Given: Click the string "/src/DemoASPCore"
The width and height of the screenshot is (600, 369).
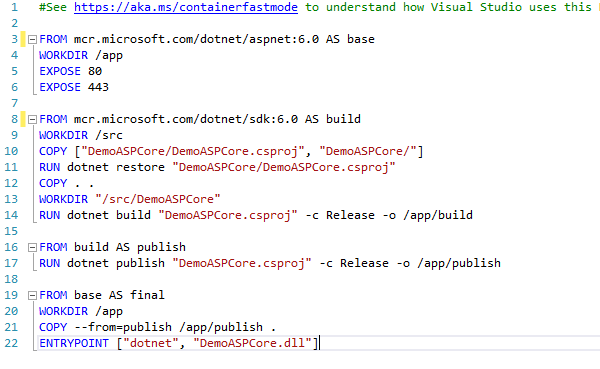Looking at the screenshot, I should pos(158,199).
